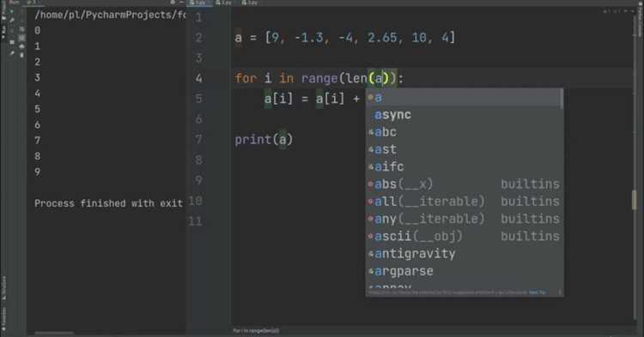644x337 pixels.
Task: Open the Run tool window gear settings
Action: coord(173,3)
